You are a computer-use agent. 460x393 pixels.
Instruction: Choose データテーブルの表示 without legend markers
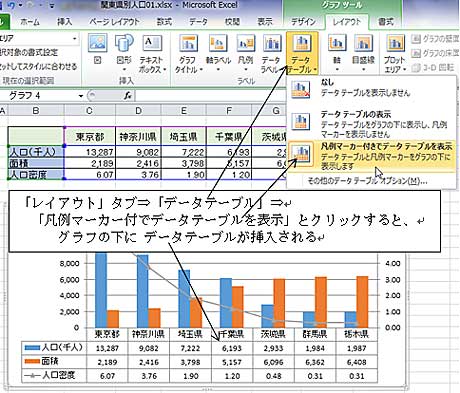371,124
